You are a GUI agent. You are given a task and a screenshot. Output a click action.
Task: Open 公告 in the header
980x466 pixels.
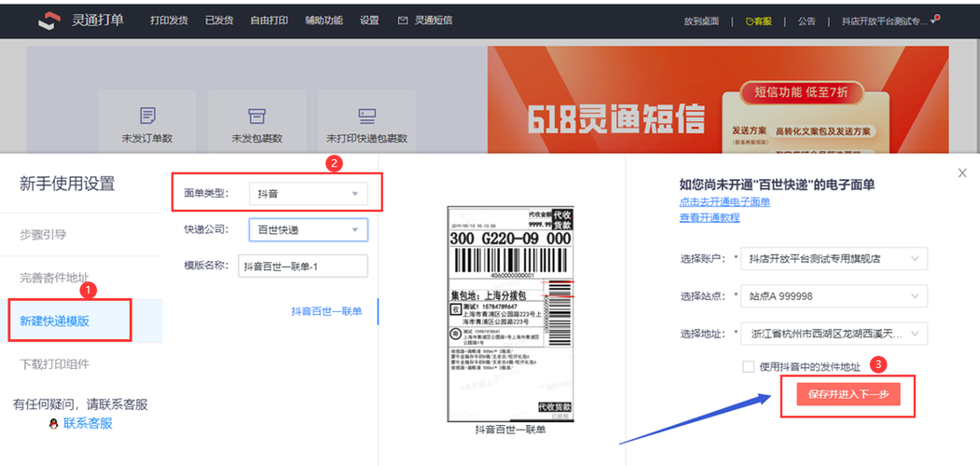click(x=807, y=21)
